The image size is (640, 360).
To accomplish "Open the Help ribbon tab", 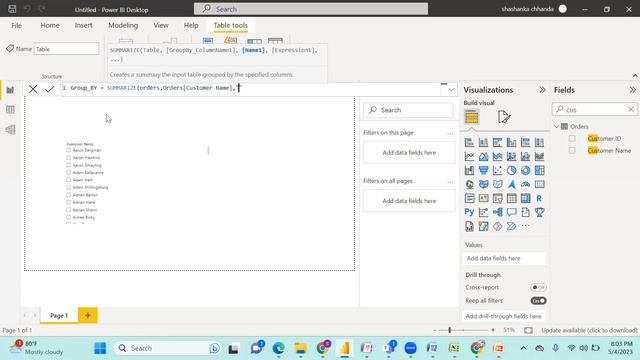I will [191, 25].
